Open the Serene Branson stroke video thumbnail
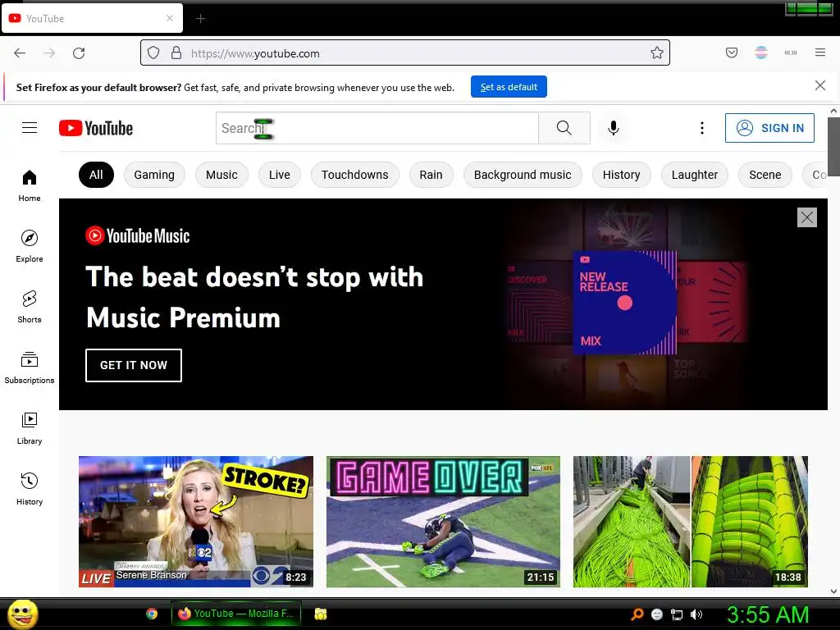Image resolution: width=840 pixels, height=630 pixels. tap(196, 522)
